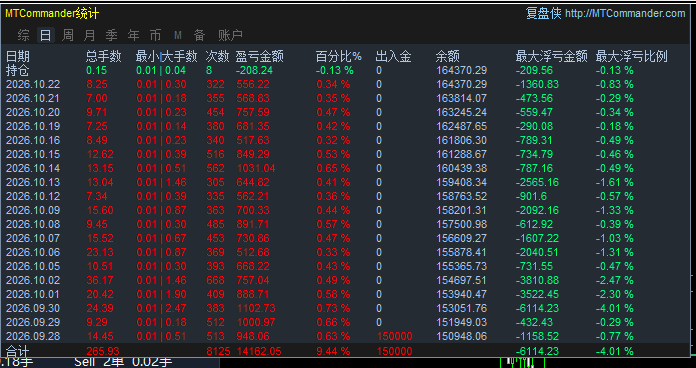
Task: Click the drawdown ratio -2.47 %
Action: 614,281
